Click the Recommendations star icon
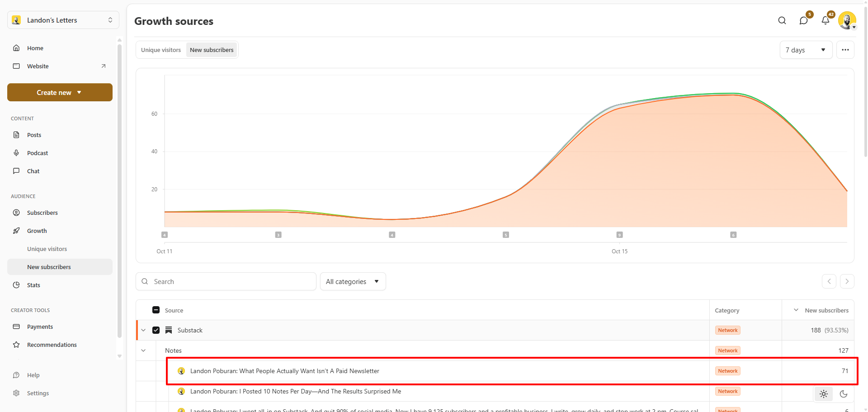The width and height of the screenshot is (868, 412). point(16,345)
